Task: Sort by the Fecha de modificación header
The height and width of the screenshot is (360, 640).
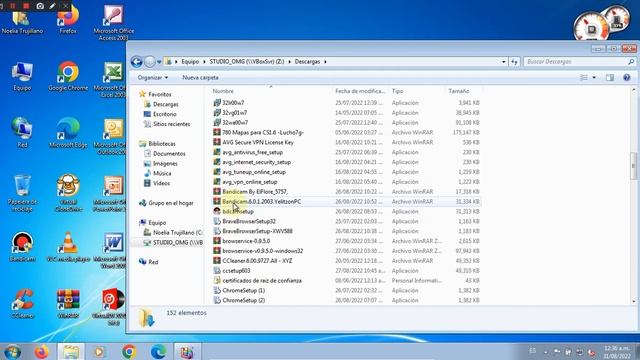Action: [360, 91]
